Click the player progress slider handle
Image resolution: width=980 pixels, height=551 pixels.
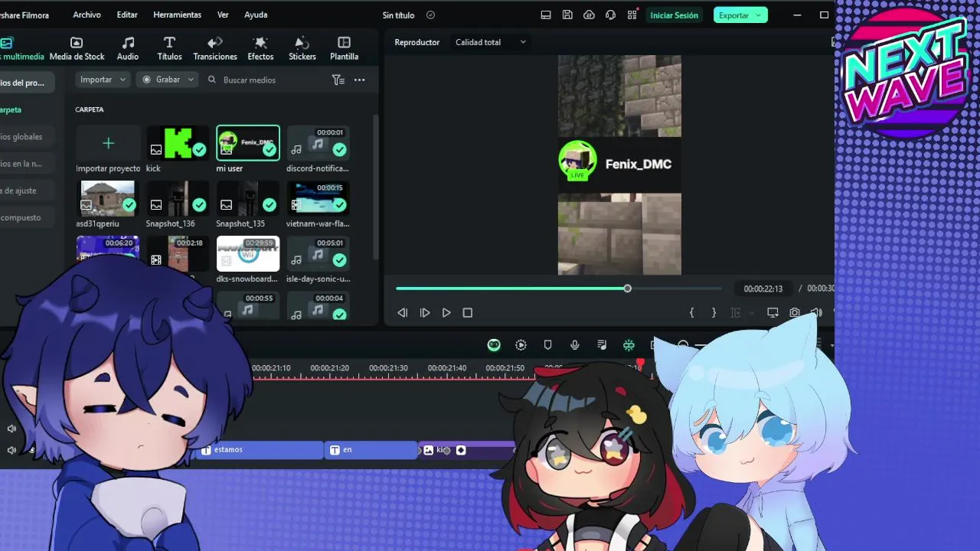click(627, 289)
